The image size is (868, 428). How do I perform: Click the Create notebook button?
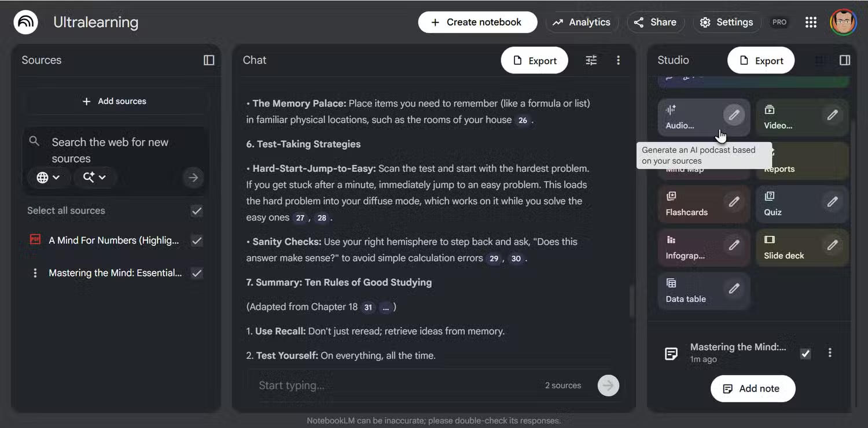point(477,22)
